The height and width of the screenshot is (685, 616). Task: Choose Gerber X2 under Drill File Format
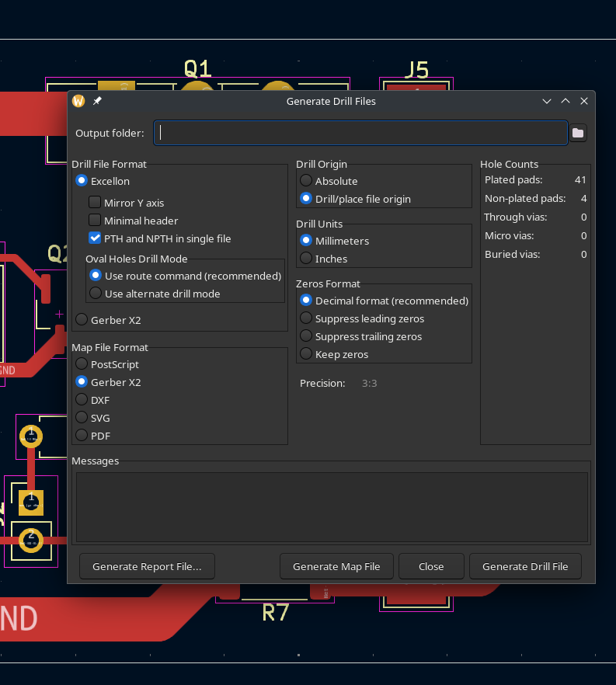(x=109, y=320)
